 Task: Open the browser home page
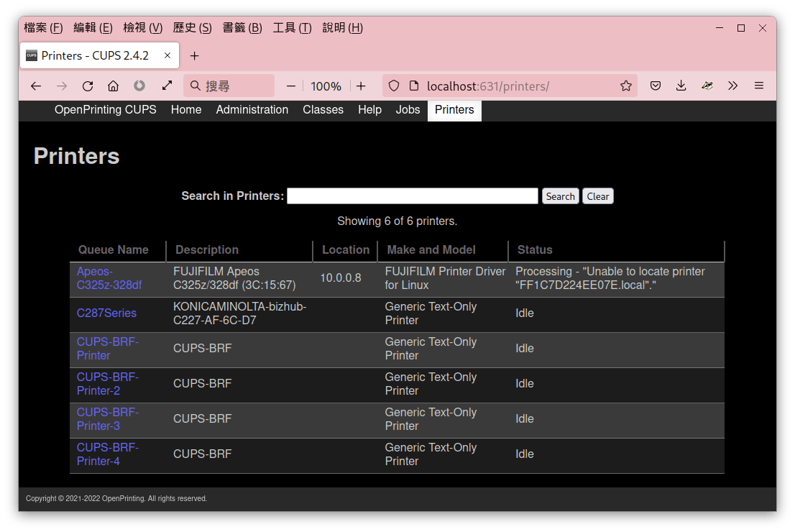113,86
